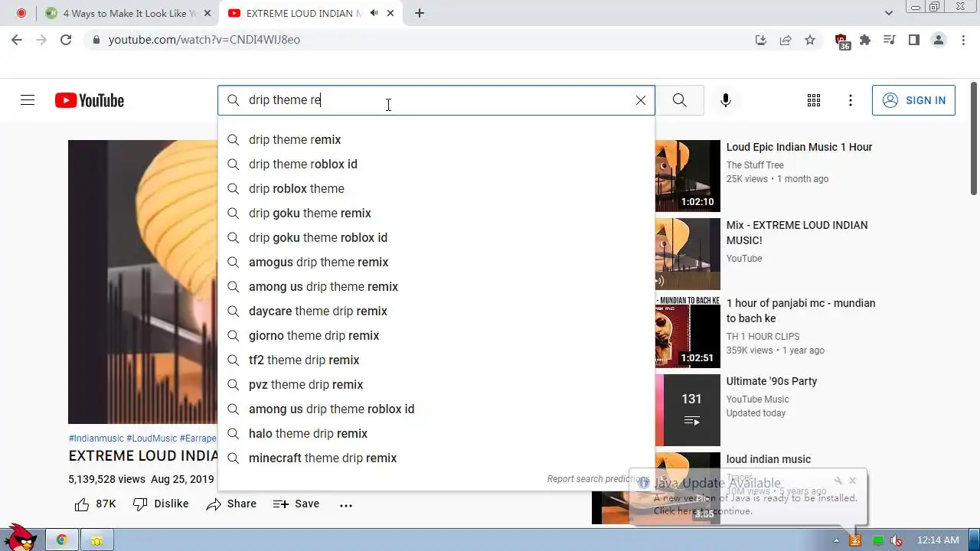Click the address bar URL youtube.com/watch
The width and height of the screenshot is (980, 551).
point(204,40)
